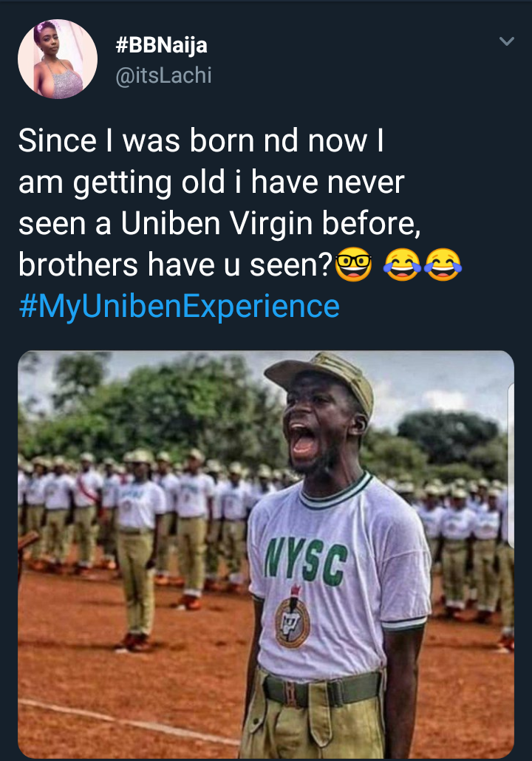This screenshot has width=532, height=761.
Task: Tap the tweet text starting "Since I was born"
Action: coord(199,140)
